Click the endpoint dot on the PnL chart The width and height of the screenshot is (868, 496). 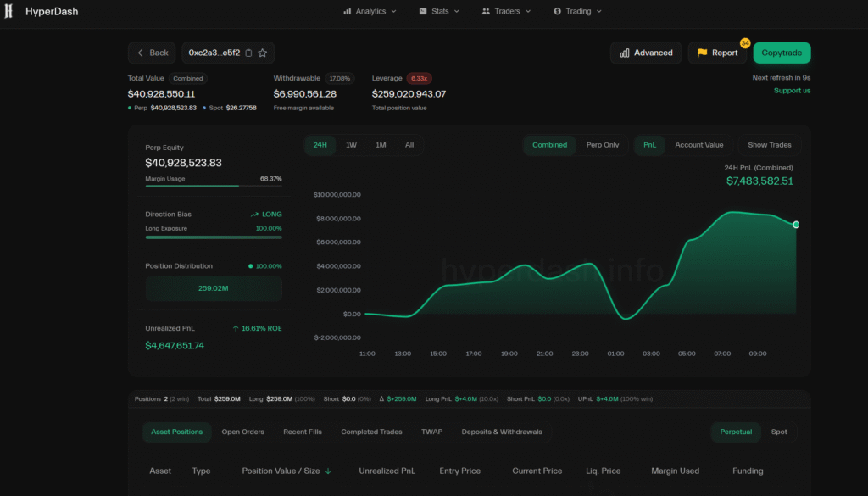(x=796, y=225)
